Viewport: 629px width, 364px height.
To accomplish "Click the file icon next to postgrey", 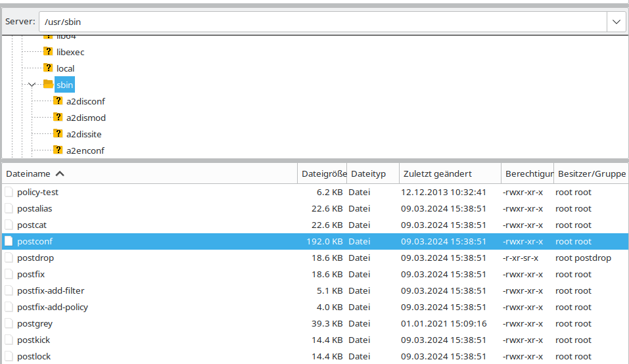I will 9,324.
